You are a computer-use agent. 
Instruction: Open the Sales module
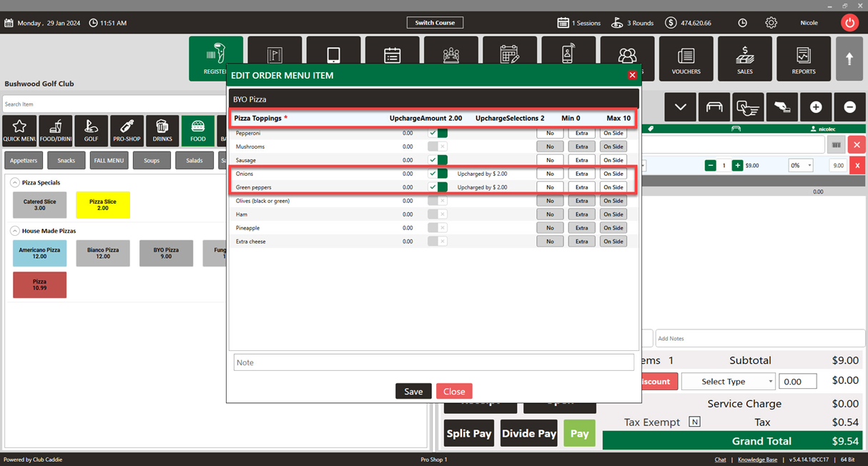click(x=745, y=59)
